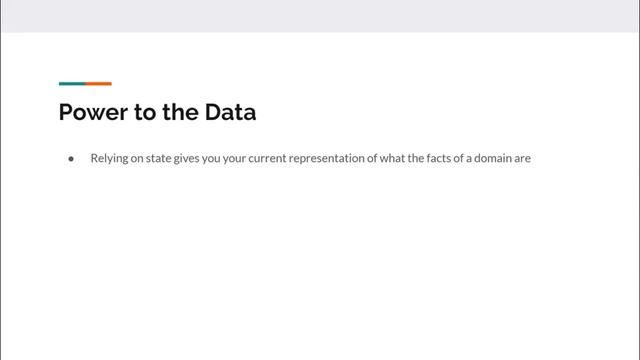
Task: Click the word 'current' in the bullet text
Action: click(x=267, y=158)
